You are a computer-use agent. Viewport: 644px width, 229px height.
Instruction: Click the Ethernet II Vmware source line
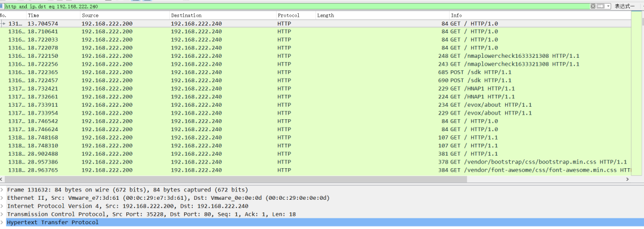(x=168, y=198)
